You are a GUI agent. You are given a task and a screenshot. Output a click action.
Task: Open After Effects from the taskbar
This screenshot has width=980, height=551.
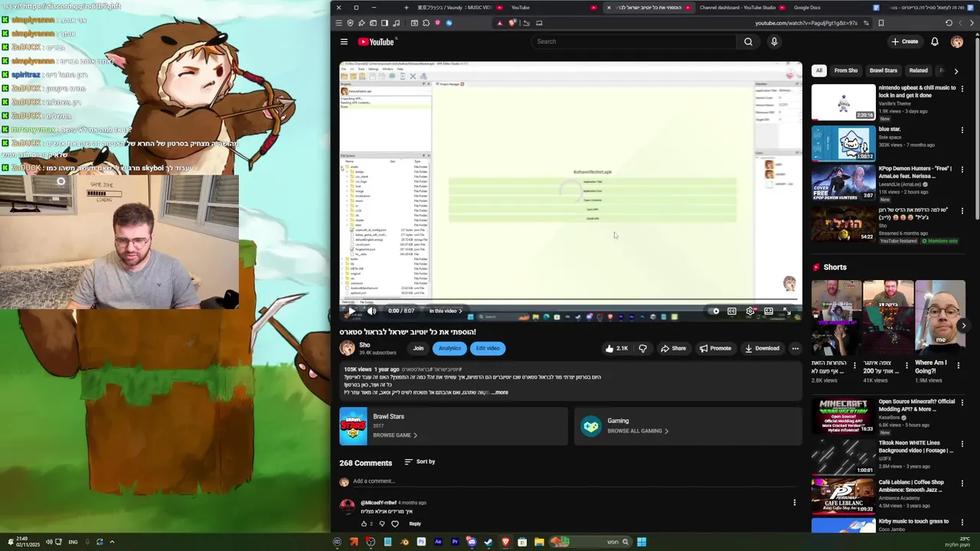pyautogui.click(x=438, y=542)
